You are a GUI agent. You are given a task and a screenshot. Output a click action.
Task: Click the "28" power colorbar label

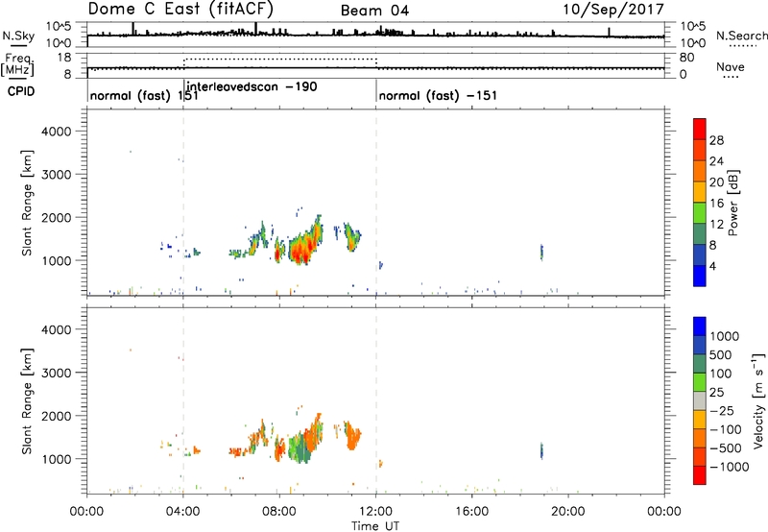[x=716, y=140]
